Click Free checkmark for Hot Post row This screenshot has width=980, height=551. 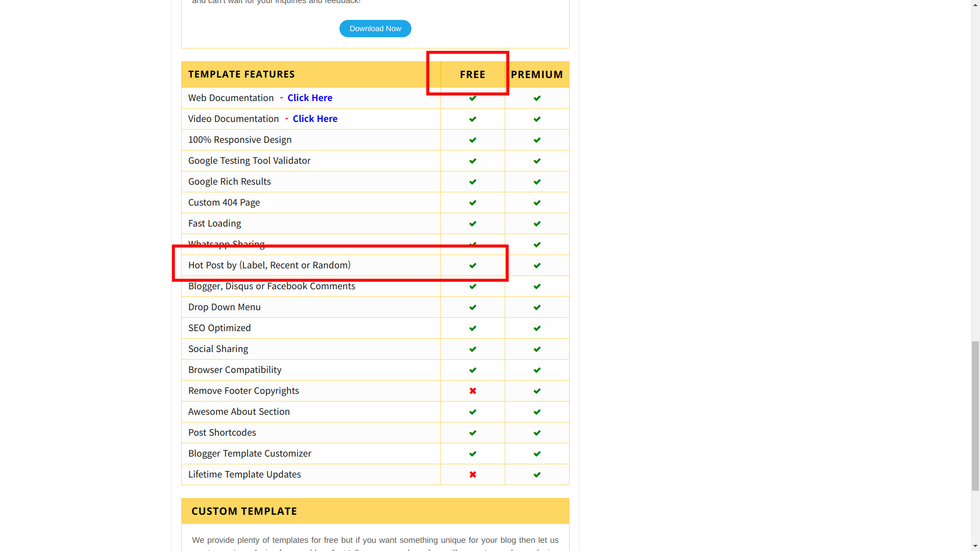click(473, 265)
